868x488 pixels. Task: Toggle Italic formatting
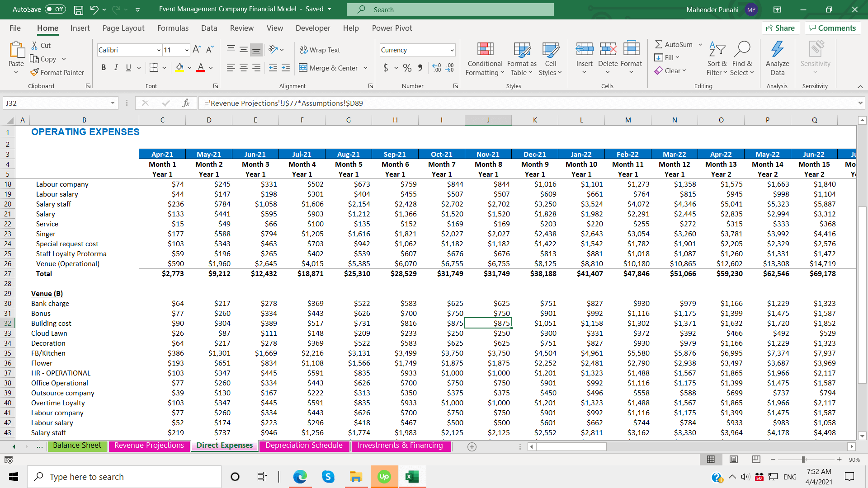point(116,68)
